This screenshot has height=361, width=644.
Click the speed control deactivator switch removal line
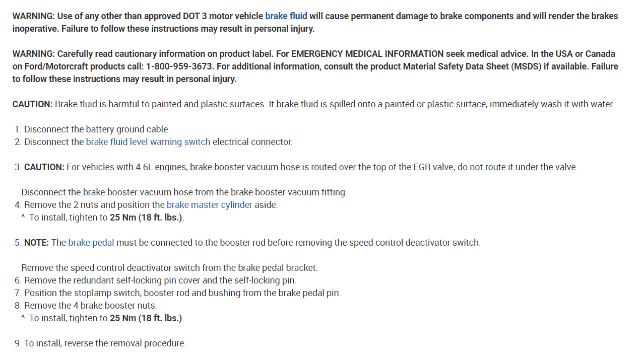tap(169, 268)
